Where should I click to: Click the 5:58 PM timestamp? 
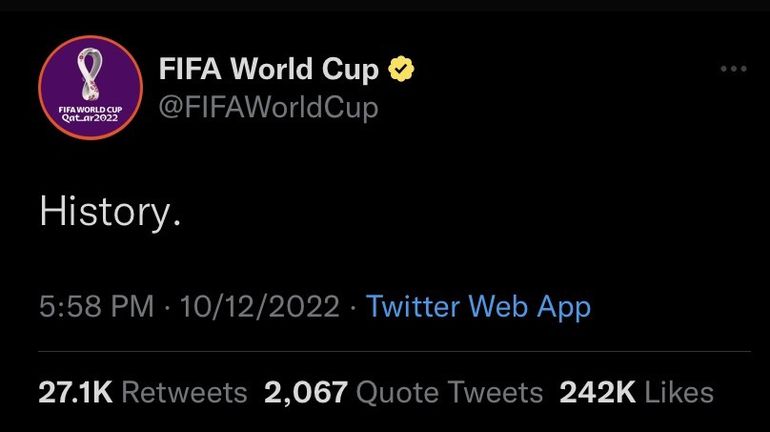[97, 306]
